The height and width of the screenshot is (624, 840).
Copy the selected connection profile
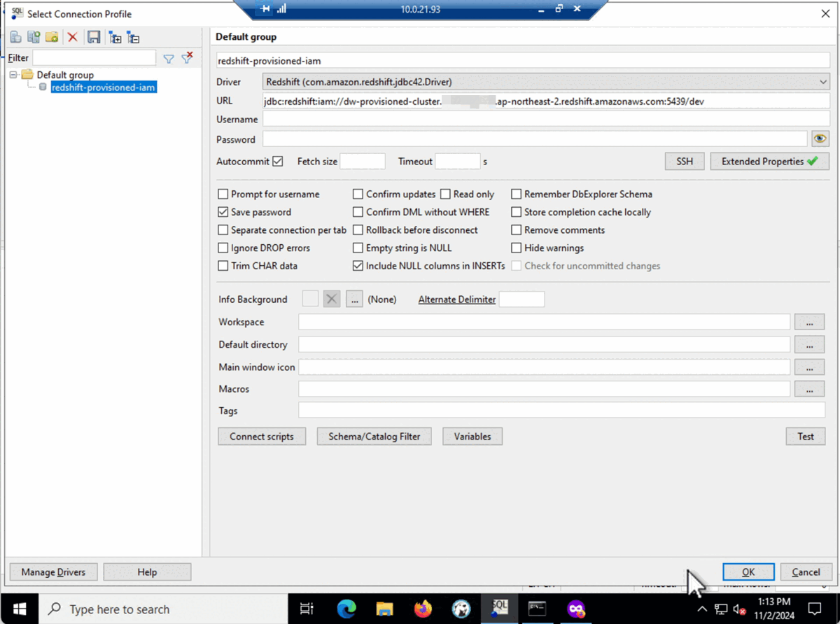(33, 37)
